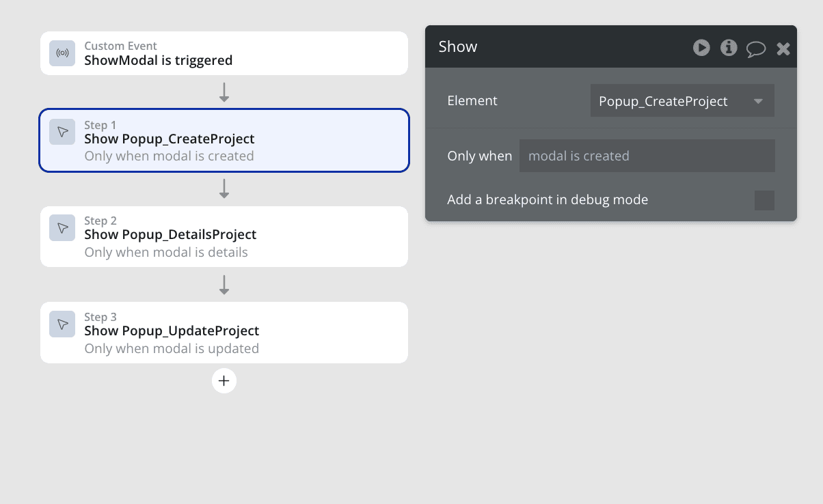Open the info icon in Show panel
The width and height of the screenshot is (823, 504).
click(729, 47)
